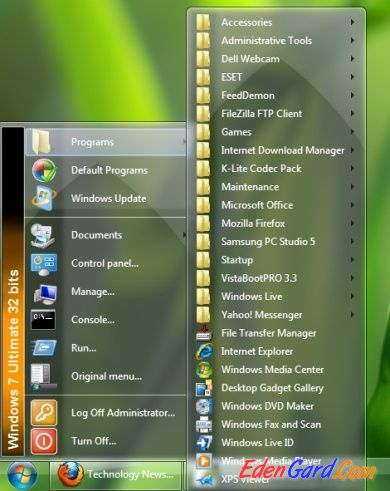Expand the ESET submenu arrow
Image resolution: width=390 pixels, height=491 pixels.
pyautogui.click(x=352, y=77)
